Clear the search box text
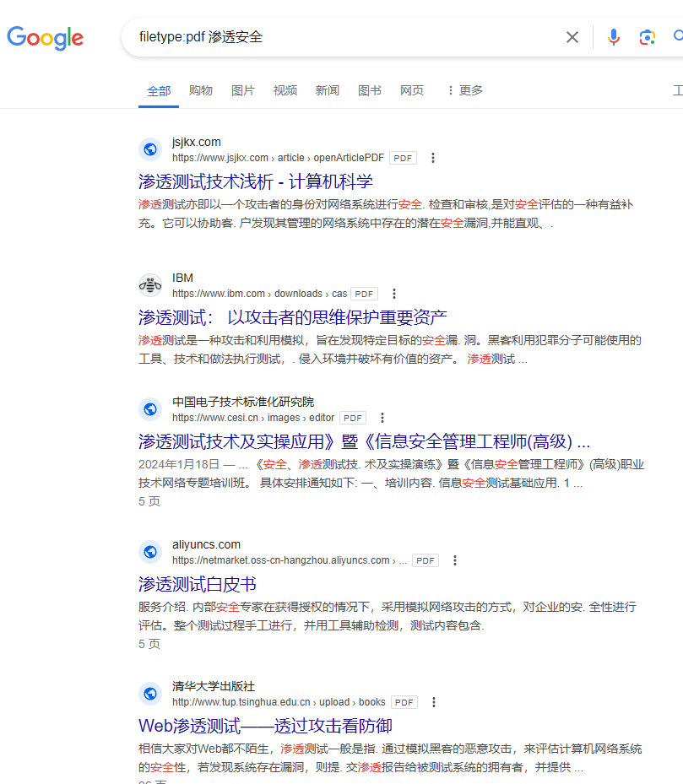Viewport: 683px width, 784px height. [x=572, y=37]
